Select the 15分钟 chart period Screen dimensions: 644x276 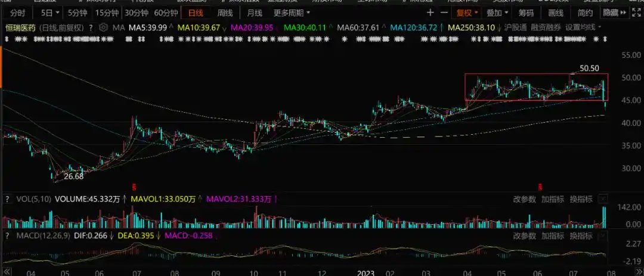(x=107, y=13)
